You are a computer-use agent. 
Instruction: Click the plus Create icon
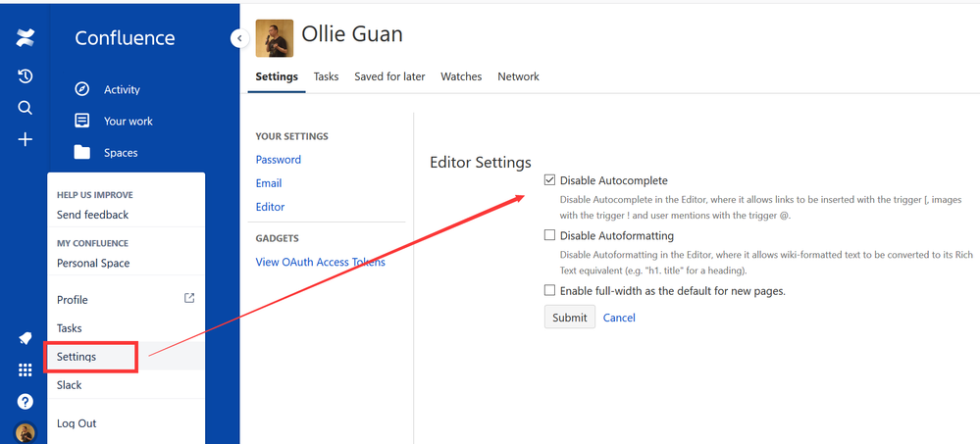point(25,139)
